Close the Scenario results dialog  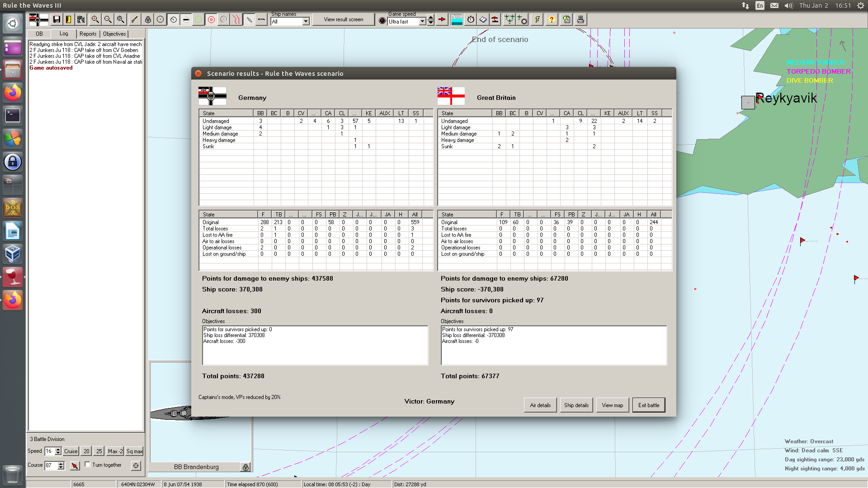tap(198, 73)
